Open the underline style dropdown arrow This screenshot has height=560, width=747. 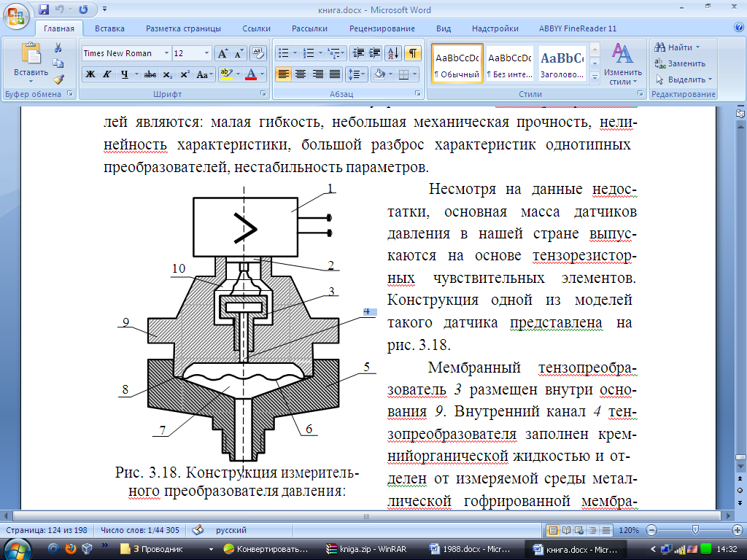136,74
